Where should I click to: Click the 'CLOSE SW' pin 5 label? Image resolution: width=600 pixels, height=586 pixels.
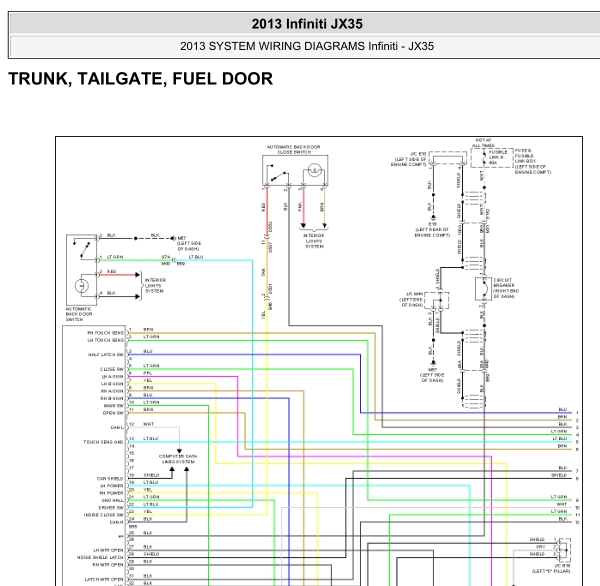112,369
